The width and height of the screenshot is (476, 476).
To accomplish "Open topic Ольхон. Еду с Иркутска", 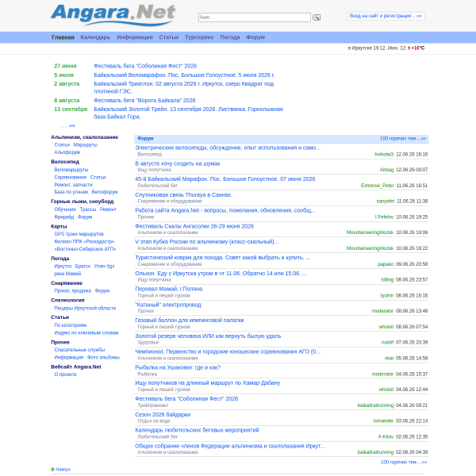I will 221,273.
